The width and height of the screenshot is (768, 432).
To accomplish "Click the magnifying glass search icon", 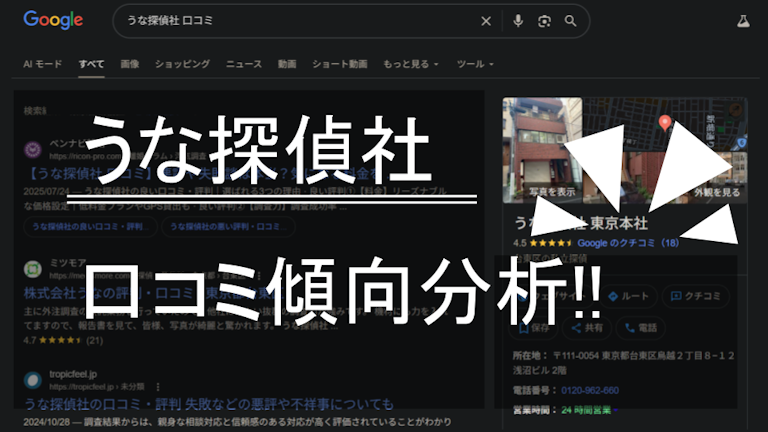I will pos(570,21).
